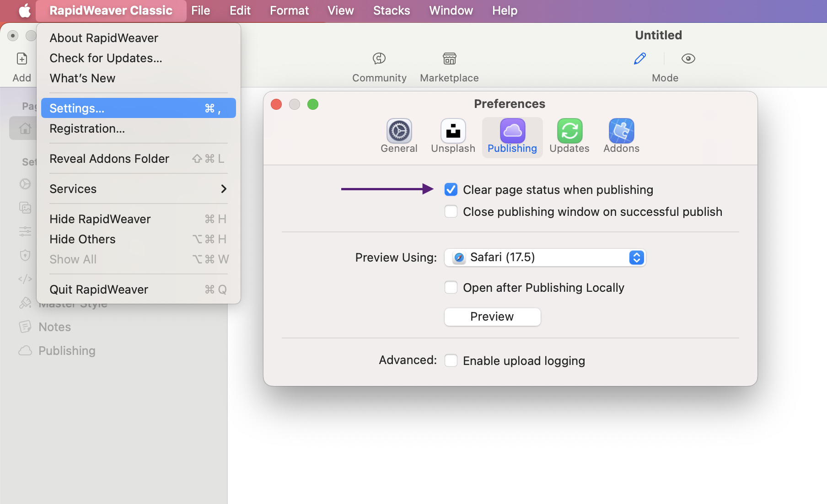The image size is (827, 504).
Task: Select the Unsplash preferences icon
Action: [453, 131]
